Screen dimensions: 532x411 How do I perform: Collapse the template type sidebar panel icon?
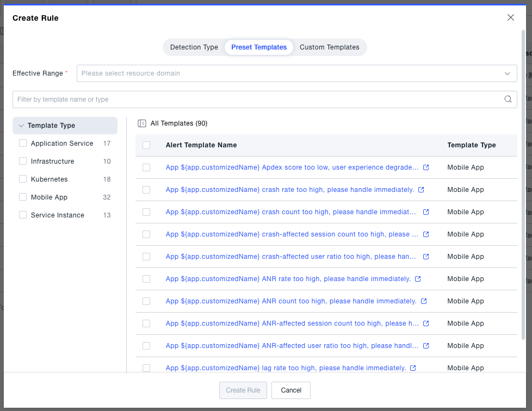142,123
